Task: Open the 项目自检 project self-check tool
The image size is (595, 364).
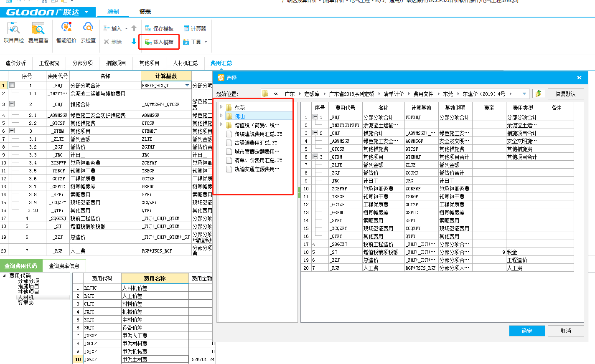Action: click(x=13, y=33)
